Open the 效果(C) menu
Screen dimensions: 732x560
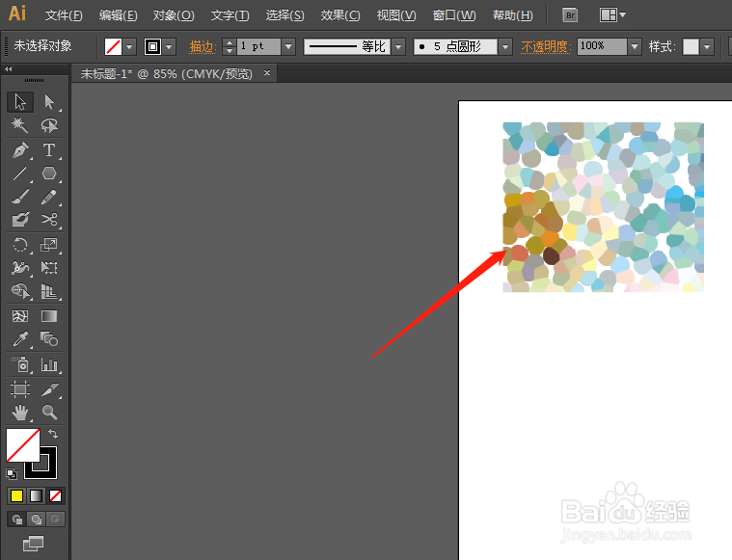[340, 15]
